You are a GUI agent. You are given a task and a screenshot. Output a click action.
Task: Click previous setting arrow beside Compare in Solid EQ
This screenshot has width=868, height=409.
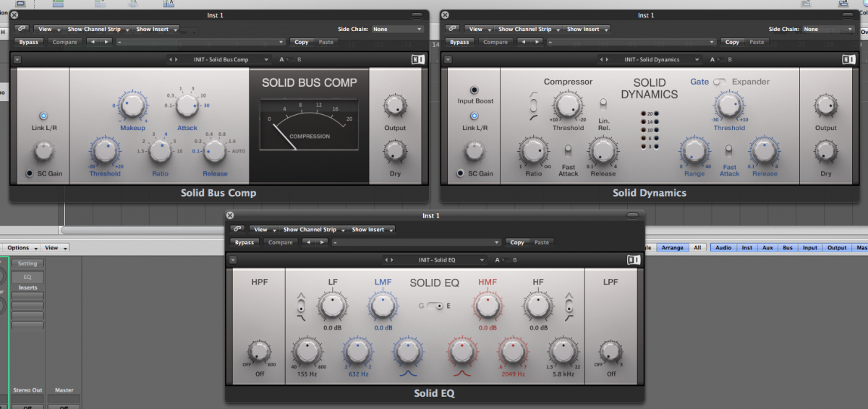(308, 242)
